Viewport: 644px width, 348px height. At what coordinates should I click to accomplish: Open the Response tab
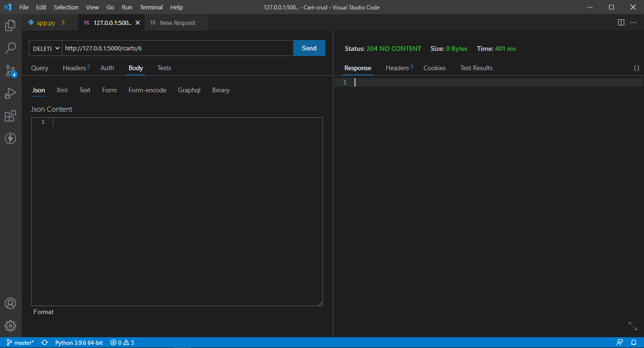[x=358, y=68]
